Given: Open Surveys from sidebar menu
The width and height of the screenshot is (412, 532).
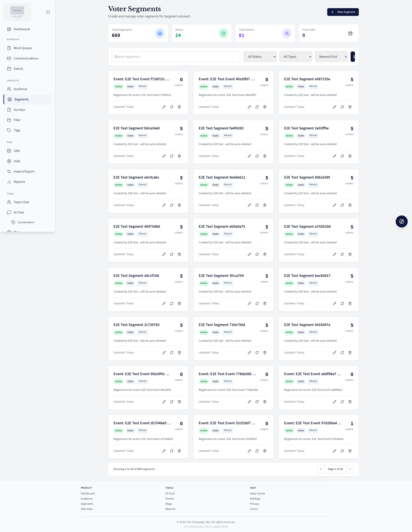Looking at the screenshot, I should [19, 110].
